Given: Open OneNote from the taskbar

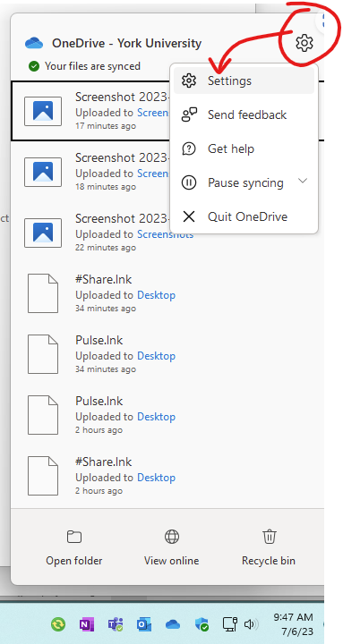Looking at the screenshot, I should [x=86, y=624].
